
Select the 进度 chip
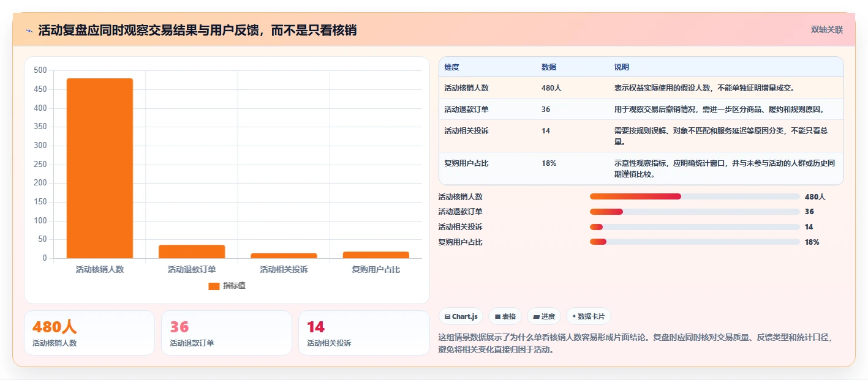544,316
